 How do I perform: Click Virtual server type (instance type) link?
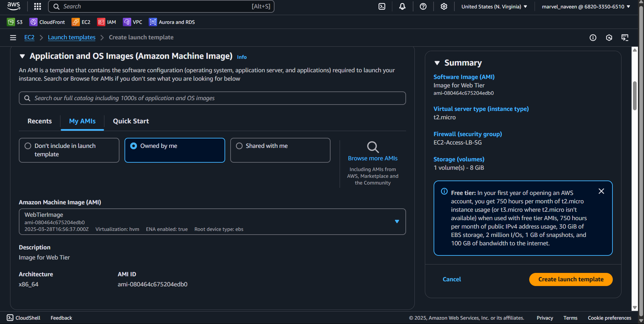pyautogui.click(x=481, y=109)
